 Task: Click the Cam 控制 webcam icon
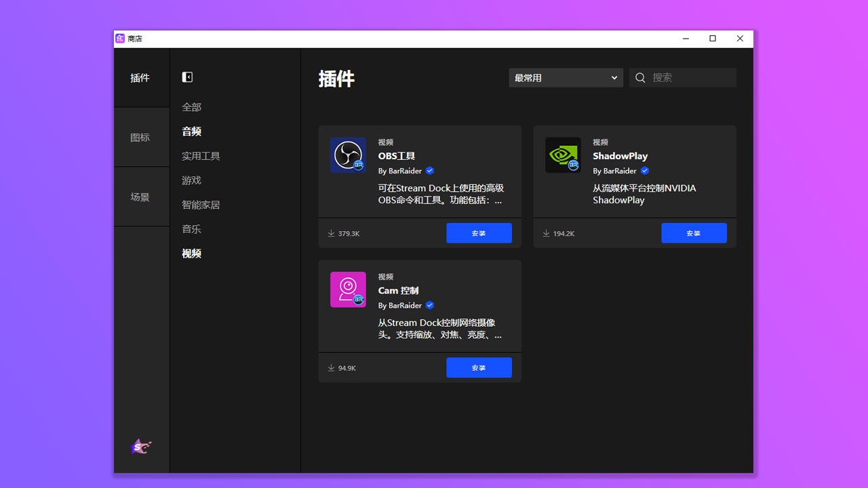pyautogui.click(x=348, y=289)
